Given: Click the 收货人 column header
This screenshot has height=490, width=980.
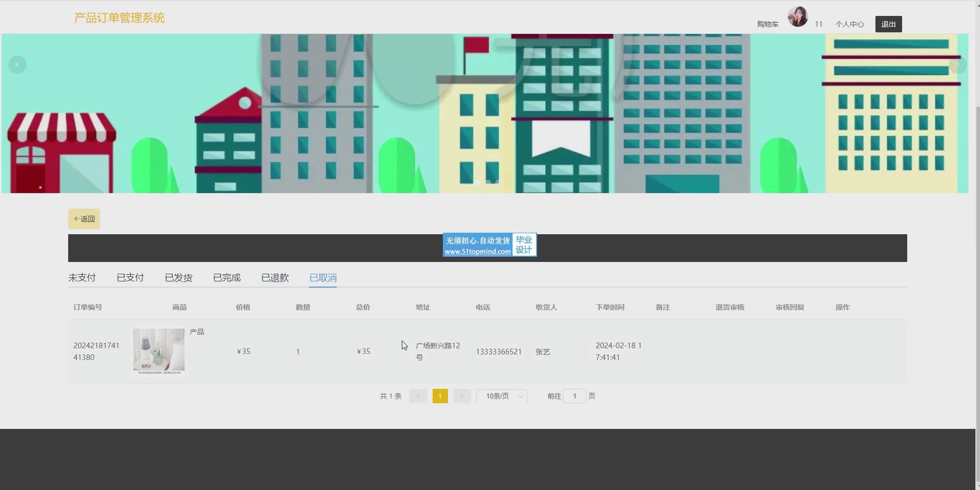Looking at the screenshot, I should click(x=546, y=307).
